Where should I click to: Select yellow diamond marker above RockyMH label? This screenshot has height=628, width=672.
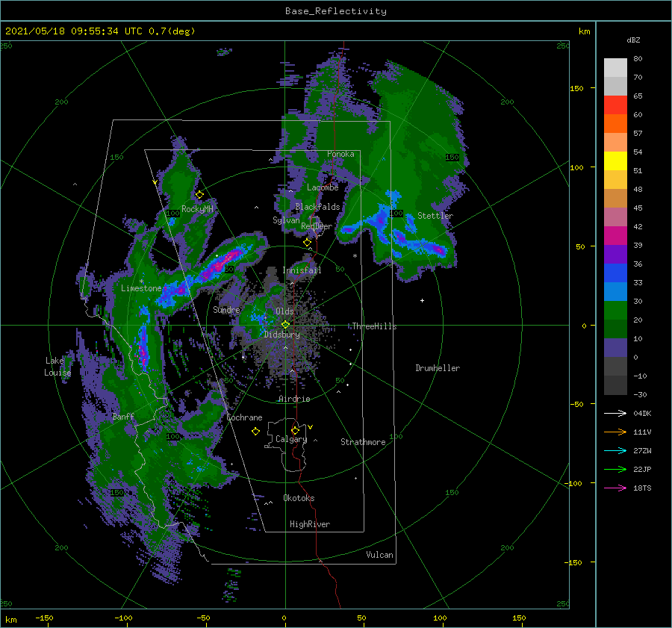tap(199, 195)
